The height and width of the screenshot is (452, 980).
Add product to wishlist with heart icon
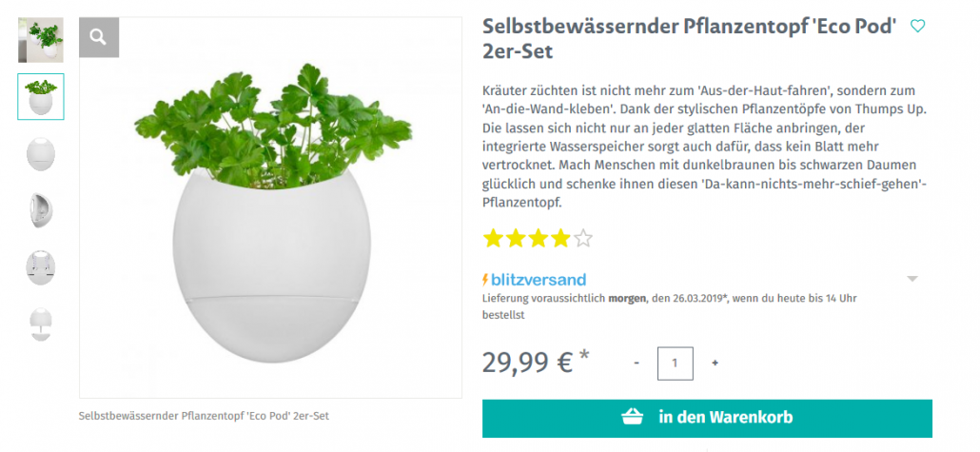coord(917,26)
